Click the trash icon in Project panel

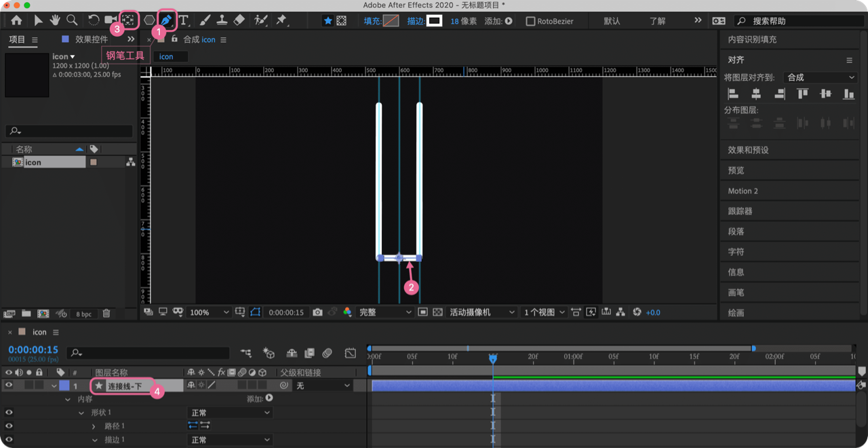(106, 314)
